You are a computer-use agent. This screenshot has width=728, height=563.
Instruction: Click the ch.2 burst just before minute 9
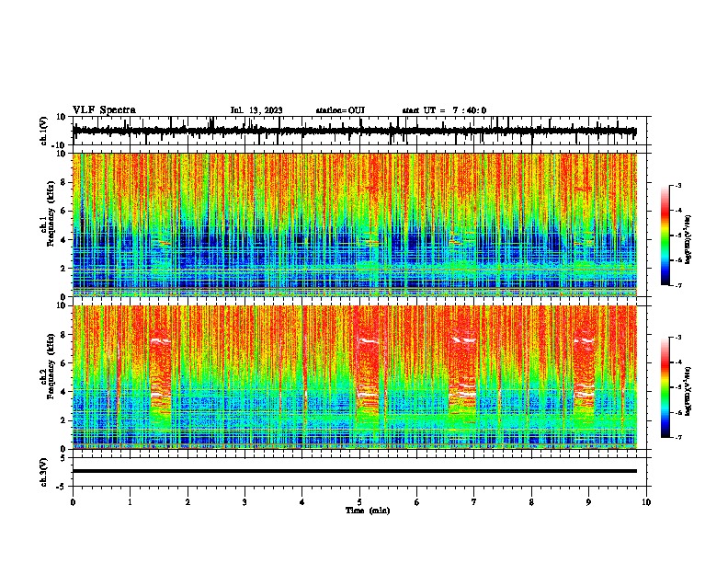coord(584,379)
